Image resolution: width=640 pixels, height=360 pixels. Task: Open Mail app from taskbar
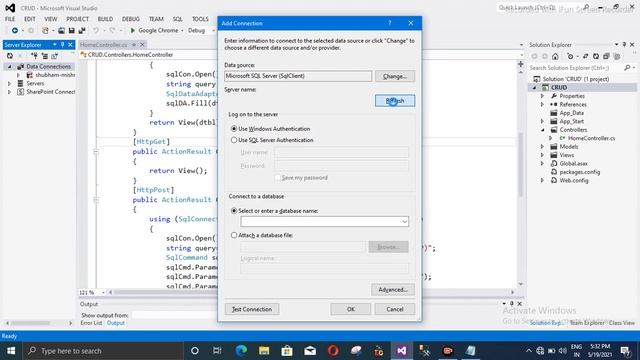tap(310, 351)
